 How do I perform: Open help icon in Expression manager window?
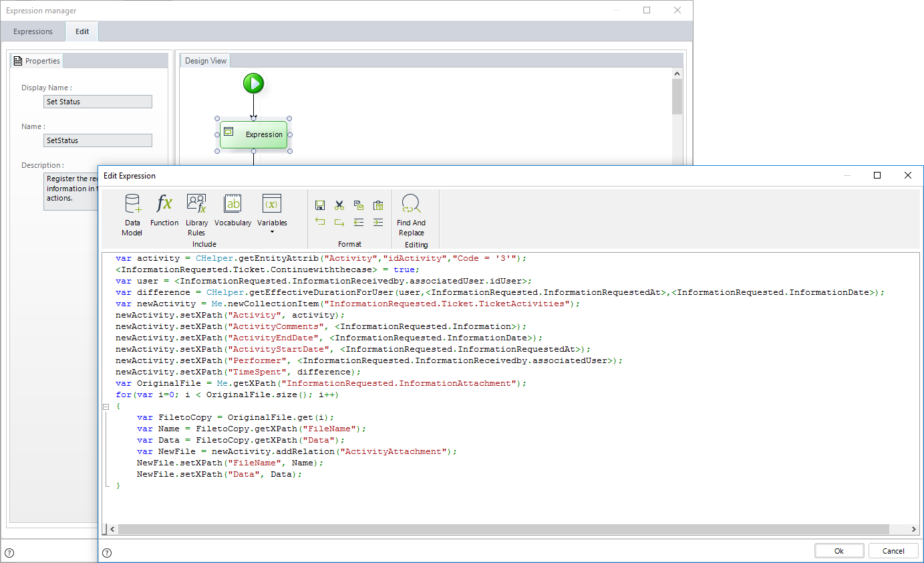tap(9, 553)
